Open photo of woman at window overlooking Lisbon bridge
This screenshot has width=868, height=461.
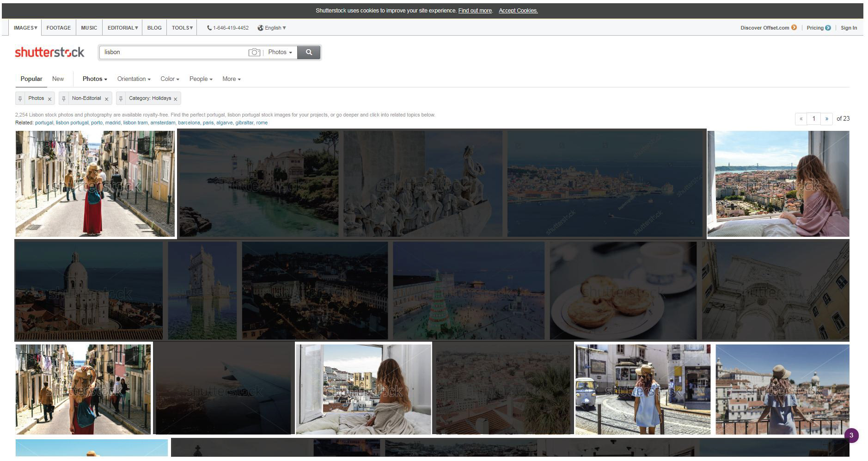coord(778,184)
